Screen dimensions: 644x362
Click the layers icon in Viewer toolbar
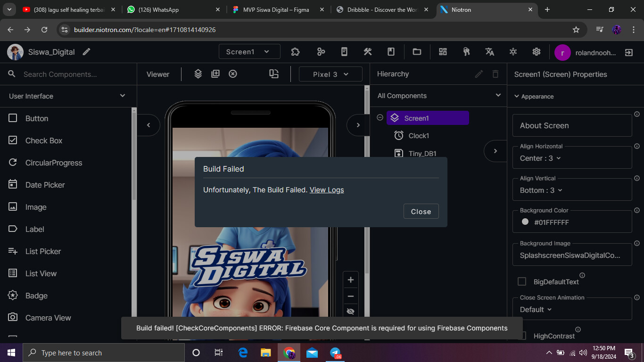tap(198, 74)
